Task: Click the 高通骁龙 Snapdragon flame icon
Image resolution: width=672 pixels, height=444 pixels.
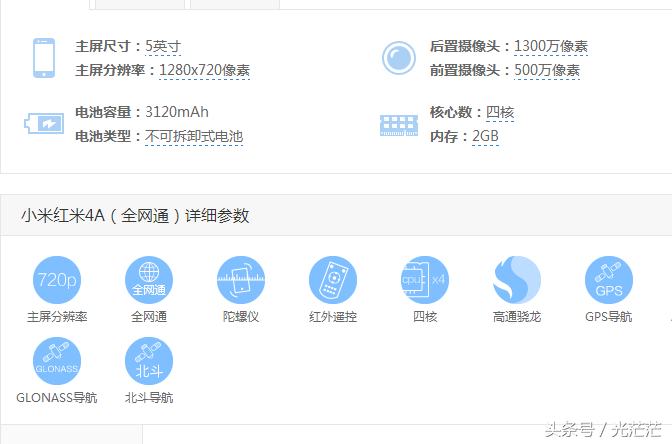Action: (x=517, y=280)
